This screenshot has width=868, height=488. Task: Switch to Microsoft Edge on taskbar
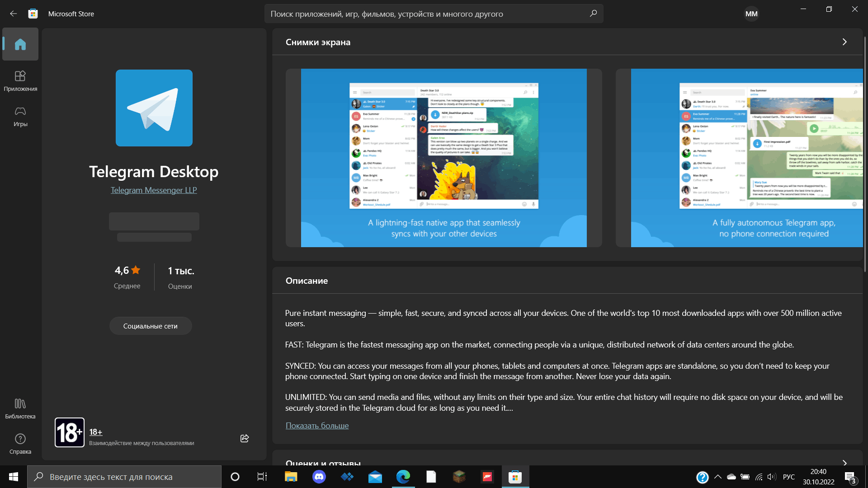pyautogui.click(x=403, y=477)
